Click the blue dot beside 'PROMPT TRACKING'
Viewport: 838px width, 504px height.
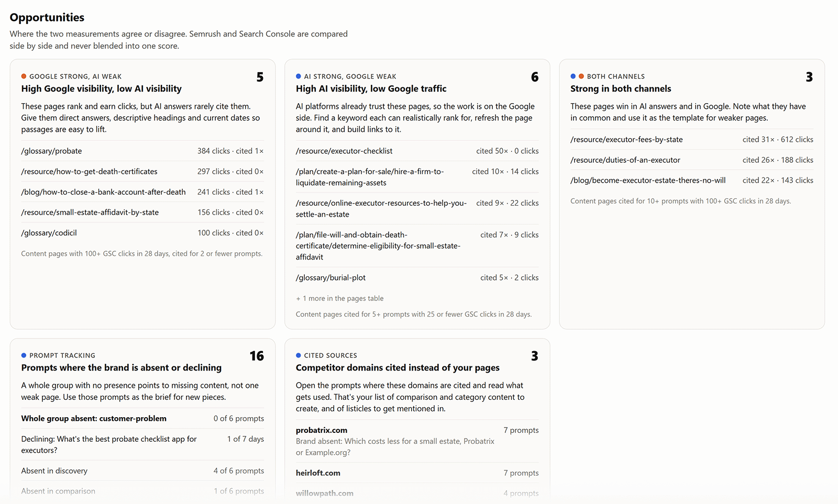[24, 355]
